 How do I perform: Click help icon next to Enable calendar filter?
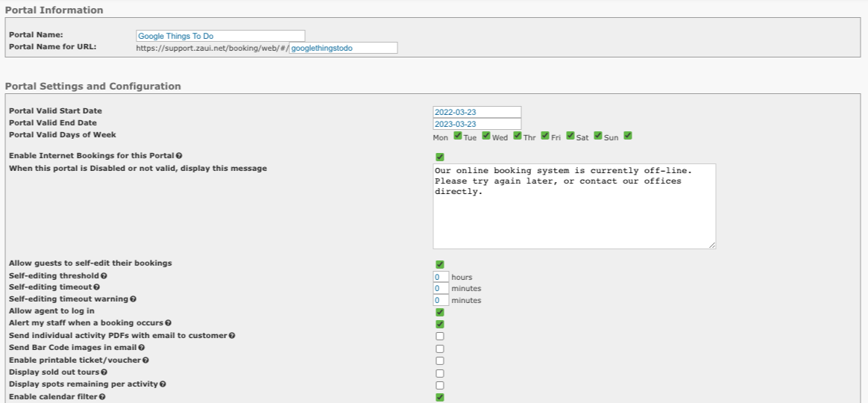tap(102, 397)
